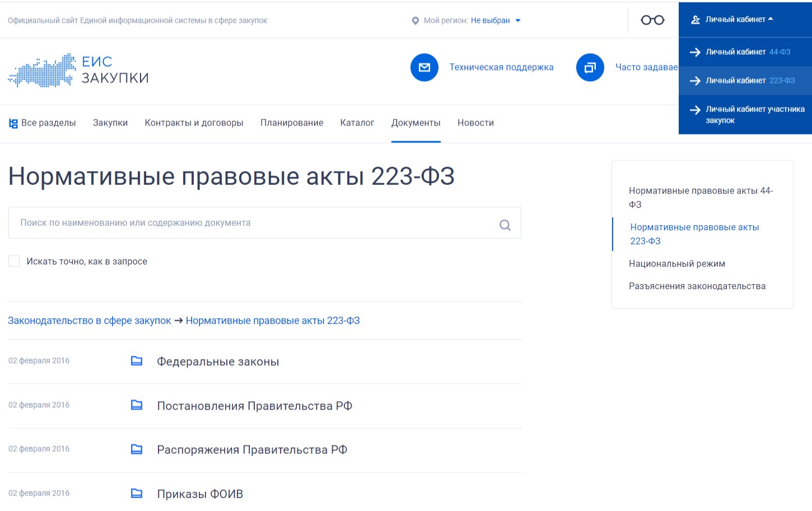Go to Разъяснения законодательства in sidebar

pyautogui.click(x=697, y=286)
